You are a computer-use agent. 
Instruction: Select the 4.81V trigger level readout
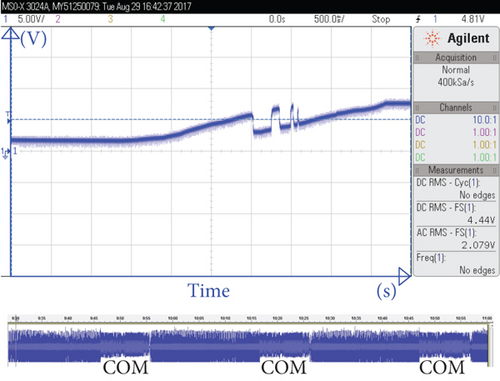473,19
